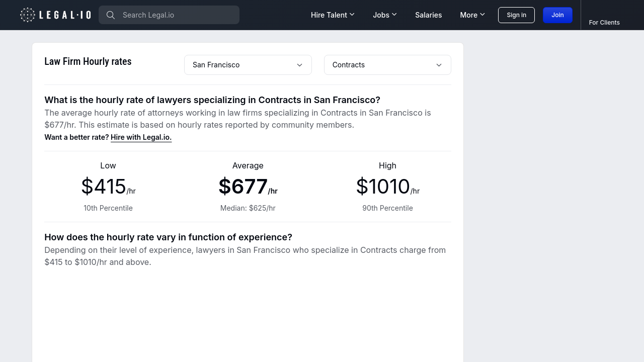Click the chevron icon next to More
Image resolution: width=644 pixels, height=362 pixels.
click(x=482, y=15)
